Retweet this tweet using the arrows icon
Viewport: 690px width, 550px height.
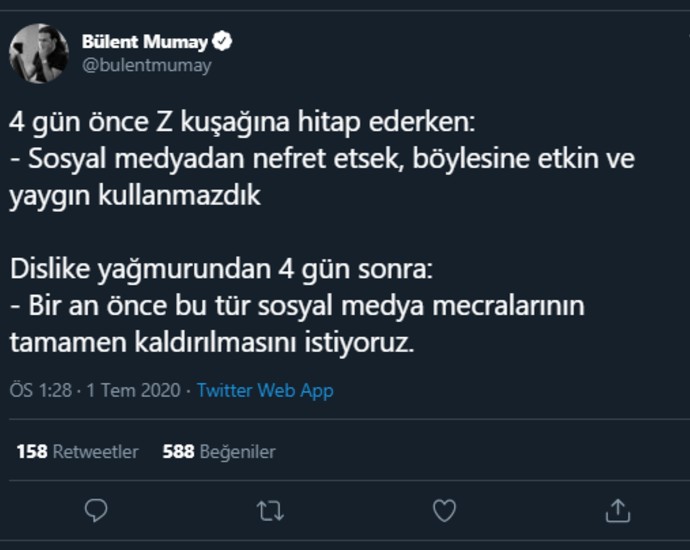270,511
